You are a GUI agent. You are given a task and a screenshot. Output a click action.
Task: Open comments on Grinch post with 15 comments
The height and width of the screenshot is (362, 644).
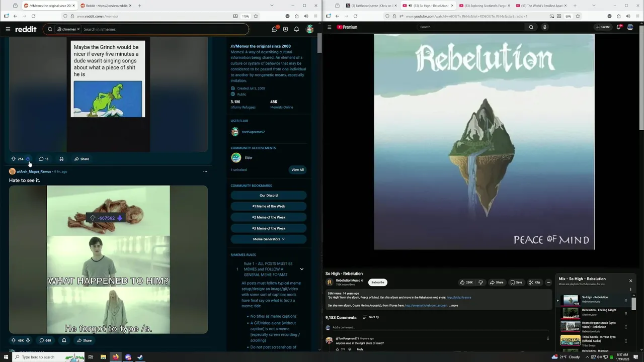44,159
